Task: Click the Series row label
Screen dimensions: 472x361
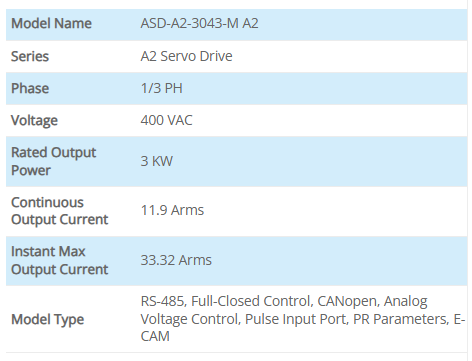Action: pos(30,56)
